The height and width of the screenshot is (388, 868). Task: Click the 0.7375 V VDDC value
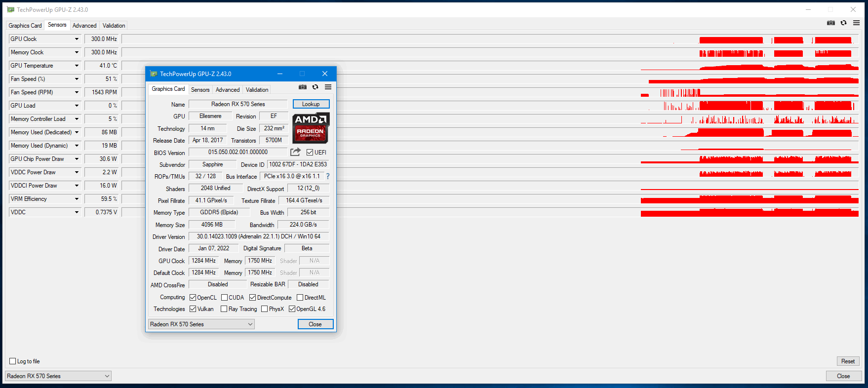coord(102,212)
